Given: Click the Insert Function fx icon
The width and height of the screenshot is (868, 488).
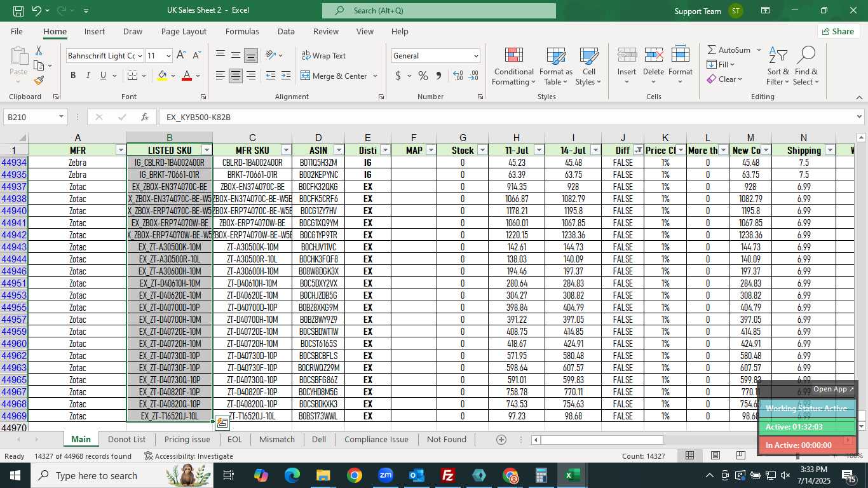Looking at the screenshot, I should 145,117.
